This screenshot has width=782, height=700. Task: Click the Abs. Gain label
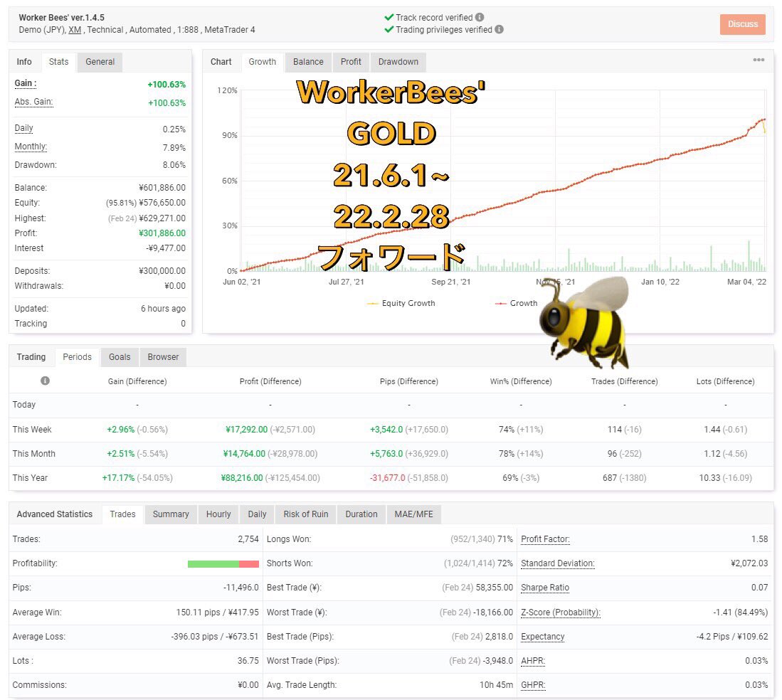point(33,102)
